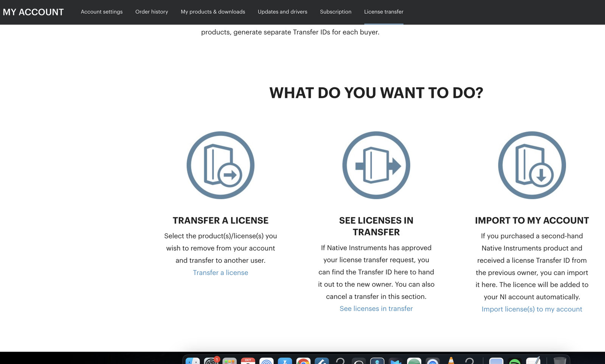Open Updates and drivers tab
This screenshot has width=605, height=364.
click(x=282, y=12)
